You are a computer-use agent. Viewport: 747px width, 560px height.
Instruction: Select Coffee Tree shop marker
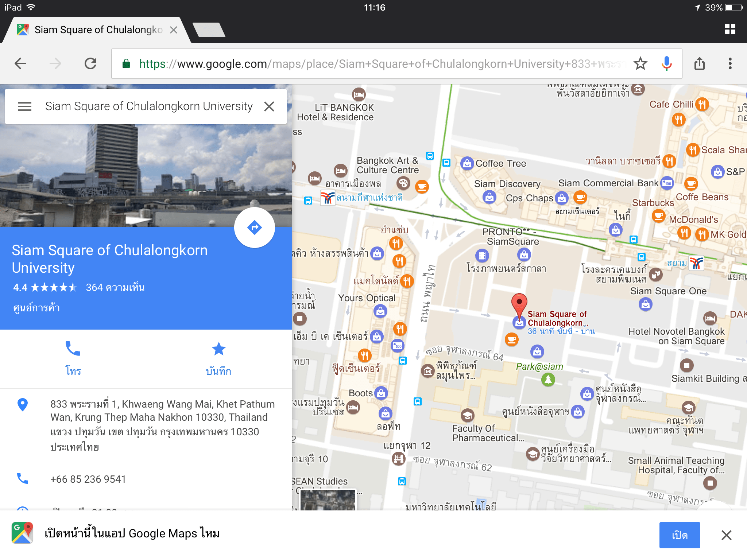point(467,164)
